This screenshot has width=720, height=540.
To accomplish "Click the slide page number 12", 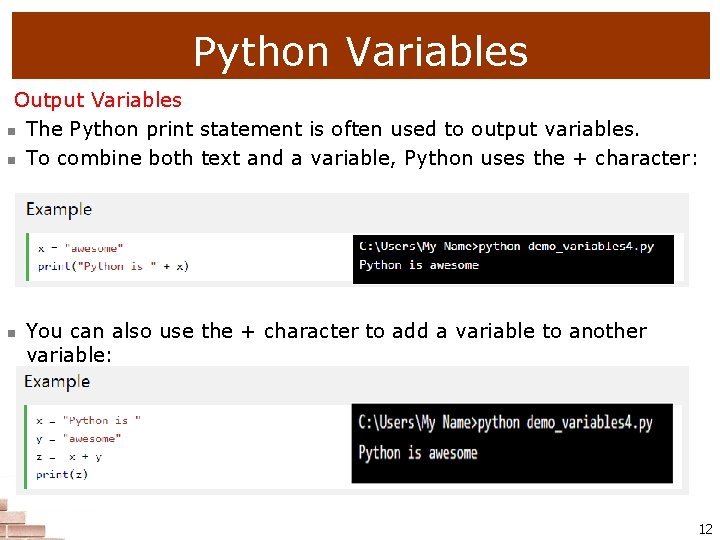I will point(705,529).
